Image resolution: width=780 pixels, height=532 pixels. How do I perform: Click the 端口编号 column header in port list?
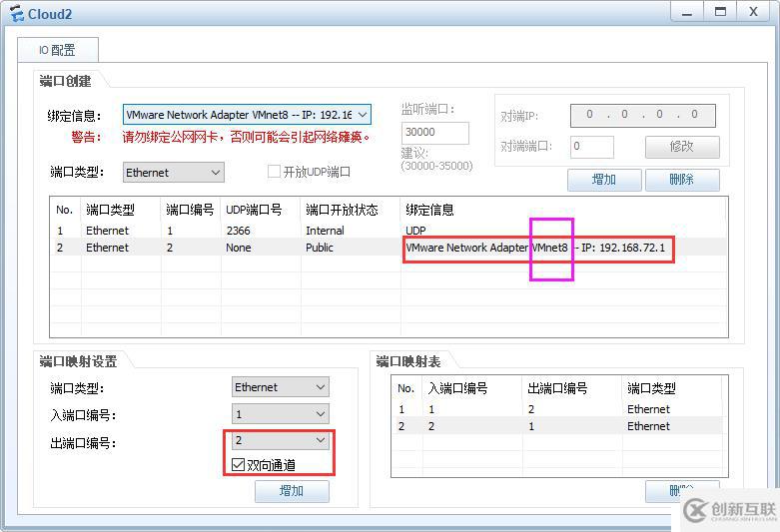click(190, 210)
